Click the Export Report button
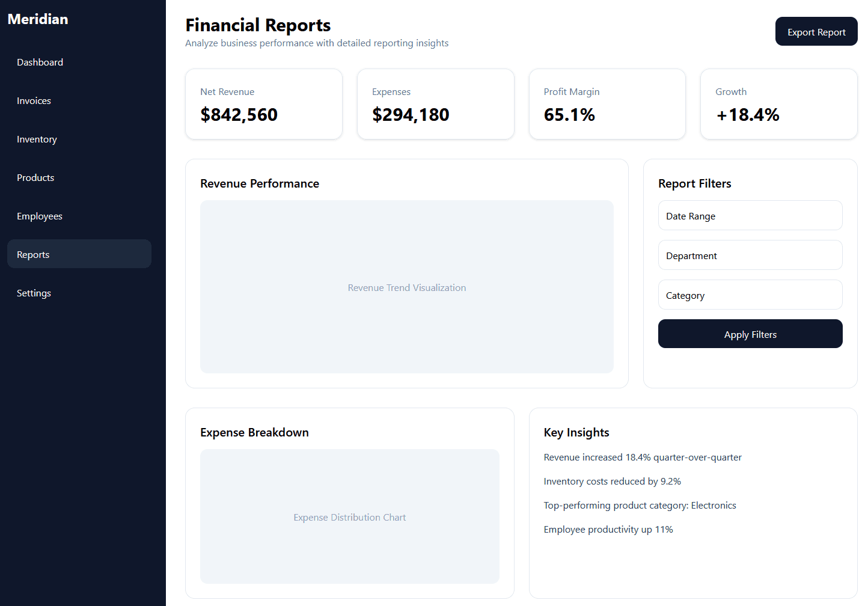This screenshot has height=606, width=868. click(x=816, y=31)
